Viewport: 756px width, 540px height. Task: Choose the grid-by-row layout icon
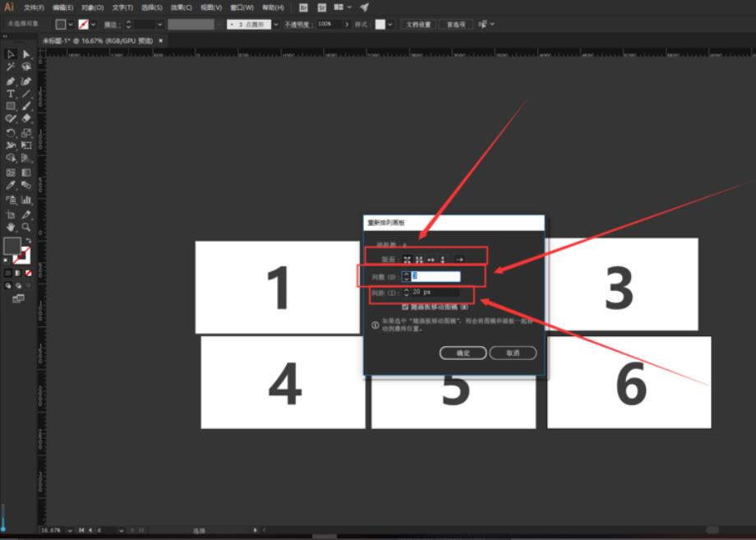(408, 259)
